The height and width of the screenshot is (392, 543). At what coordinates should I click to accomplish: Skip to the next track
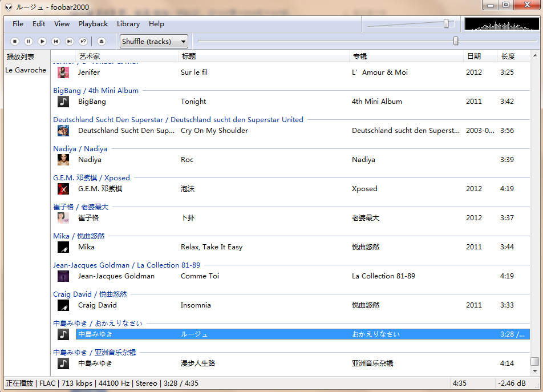70,42
